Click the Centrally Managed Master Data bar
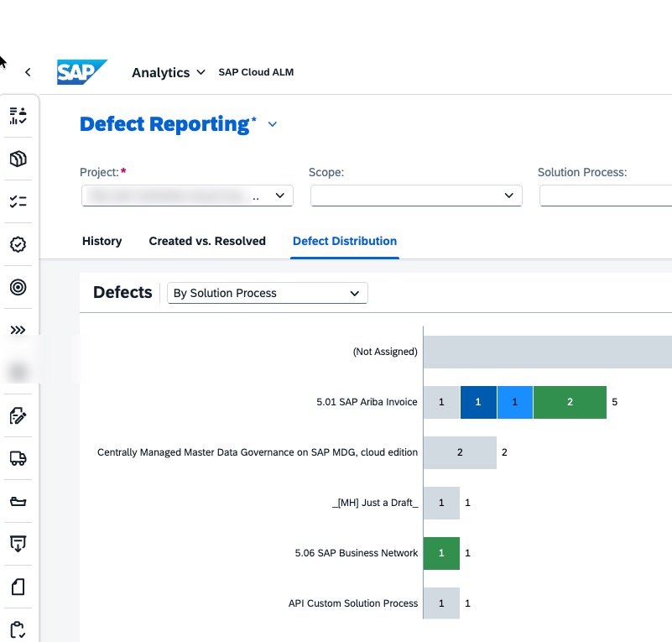This screenshot has width=672, height=642. pyautogui.click(x=460, y=452)
